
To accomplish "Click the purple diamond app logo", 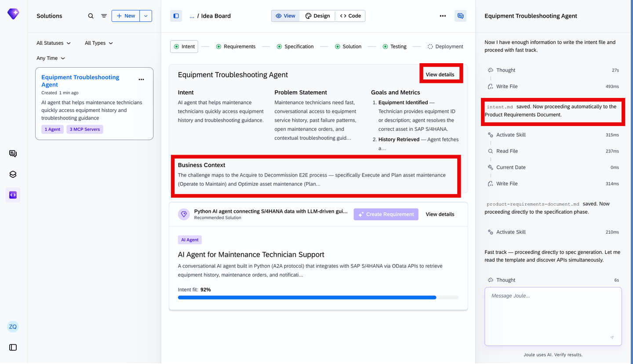I will tap(13, 14).
